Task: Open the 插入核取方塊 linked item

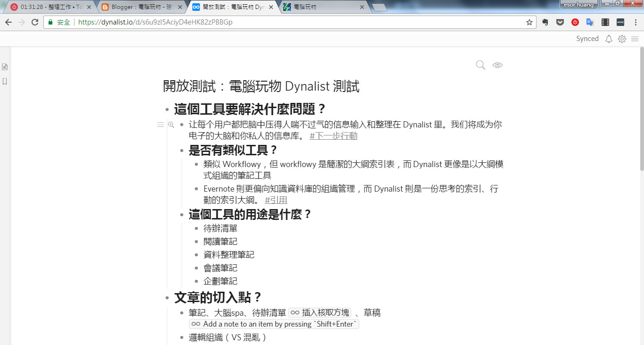Action: [320, 312]
